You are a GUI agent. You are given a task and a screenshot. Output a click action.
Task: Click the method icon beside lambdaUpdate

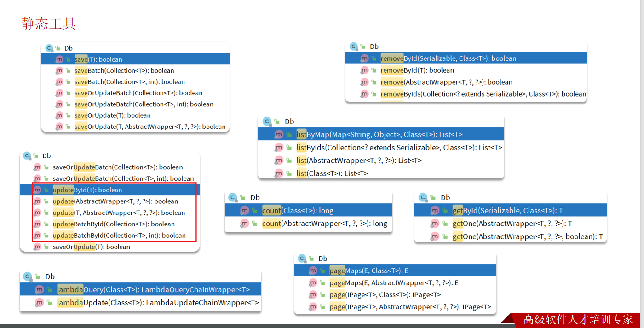[x=40, y=303]
